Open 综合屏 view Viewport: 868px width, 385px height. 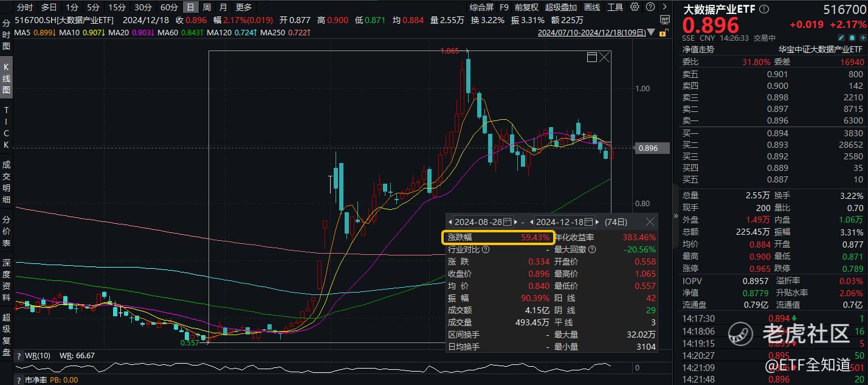[x=481, y=7]
